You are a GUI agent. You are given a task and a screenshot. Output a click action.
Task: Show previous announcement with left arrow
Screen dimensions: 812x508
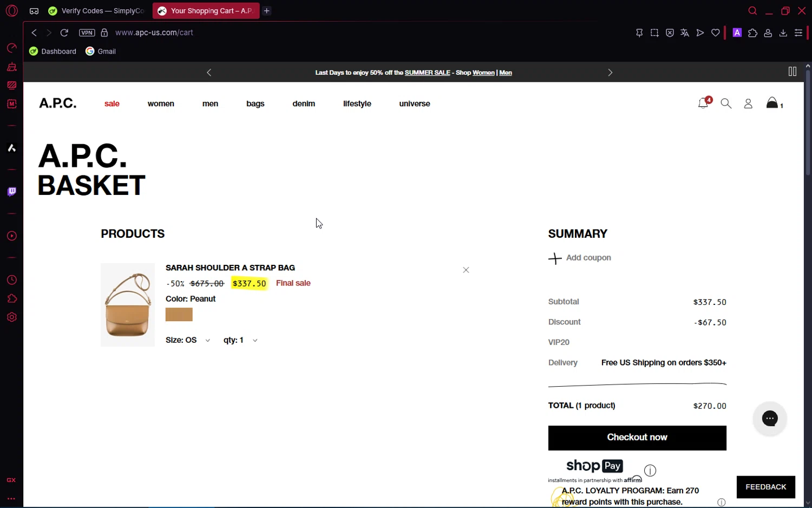pyautogui.click(x=209, y=73)
